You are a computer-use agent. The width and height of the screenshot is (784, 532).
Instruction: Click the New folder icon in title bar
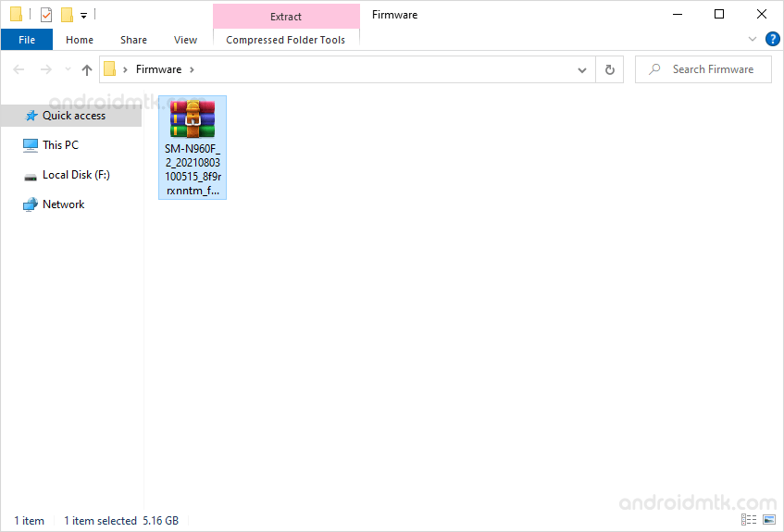(x=67, y=15)
